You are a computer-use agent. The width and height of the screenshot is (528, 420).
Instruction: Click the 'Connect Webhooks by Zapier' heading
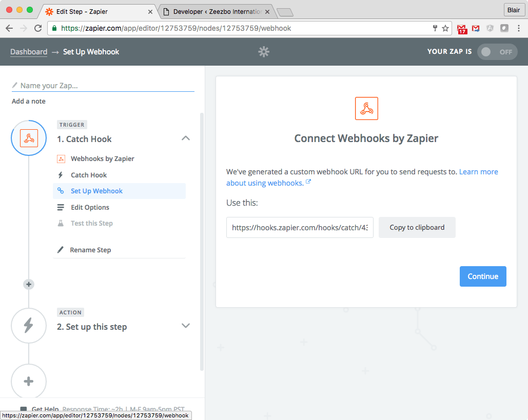[366, 138]
